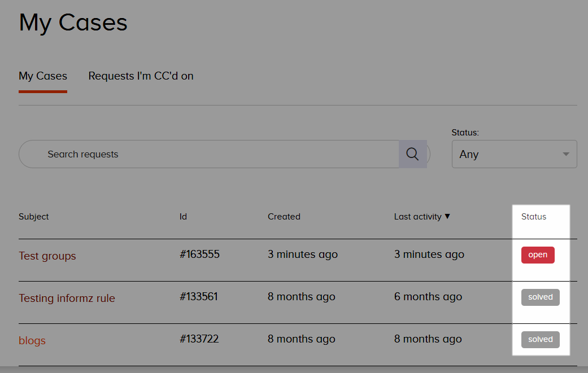Switch to the My Cases tab
The image size is (588, 373).
[43, 76]
